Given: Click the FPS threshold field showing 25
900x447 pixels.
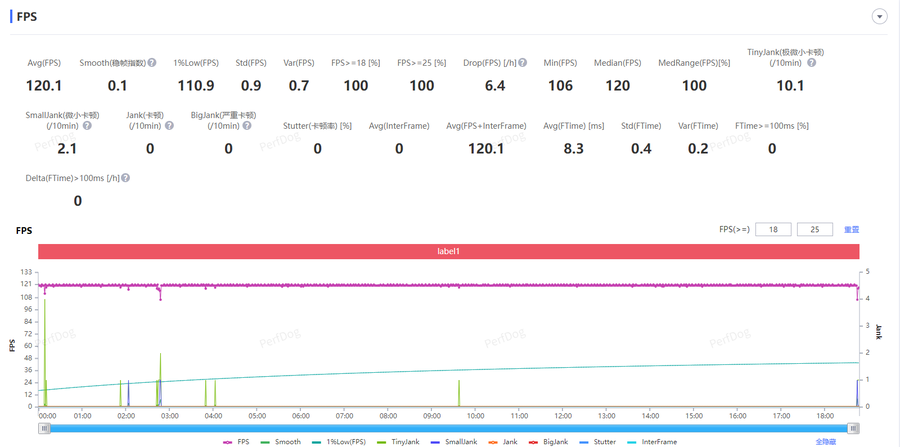Looking at the screenshot, I should 814,230.
